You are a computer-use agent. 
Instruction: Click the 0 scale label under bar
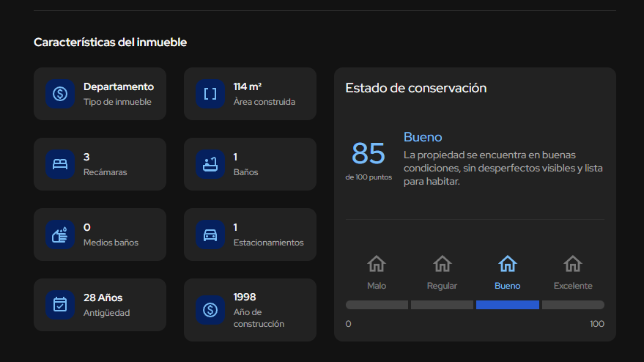coord(348,324)
